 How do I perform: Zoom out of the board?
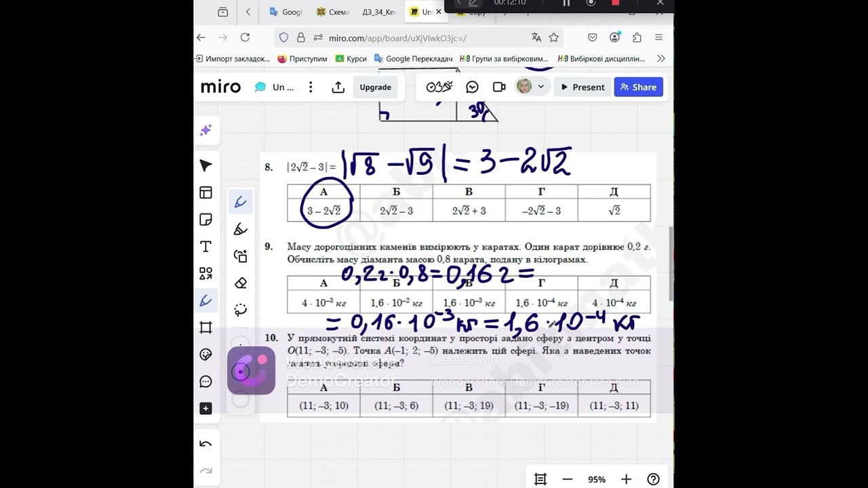click(568, 479)
